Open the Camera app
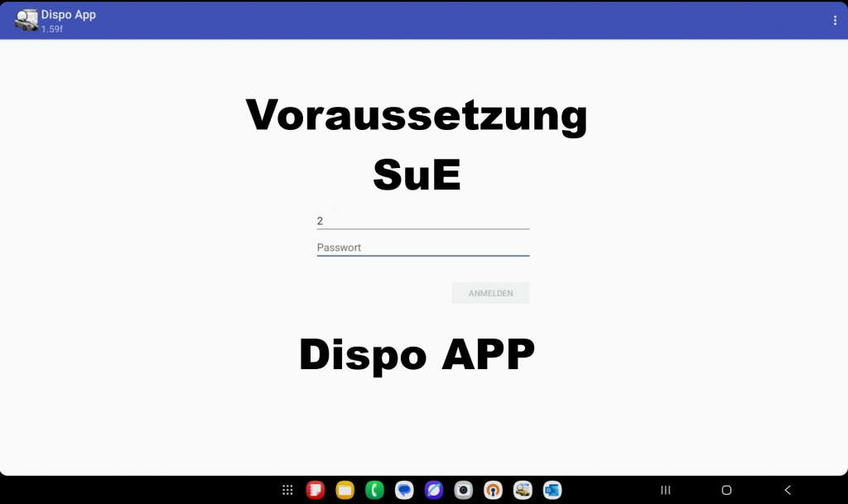The width and height of the screenshot is (848, 504). coord(464,490)
